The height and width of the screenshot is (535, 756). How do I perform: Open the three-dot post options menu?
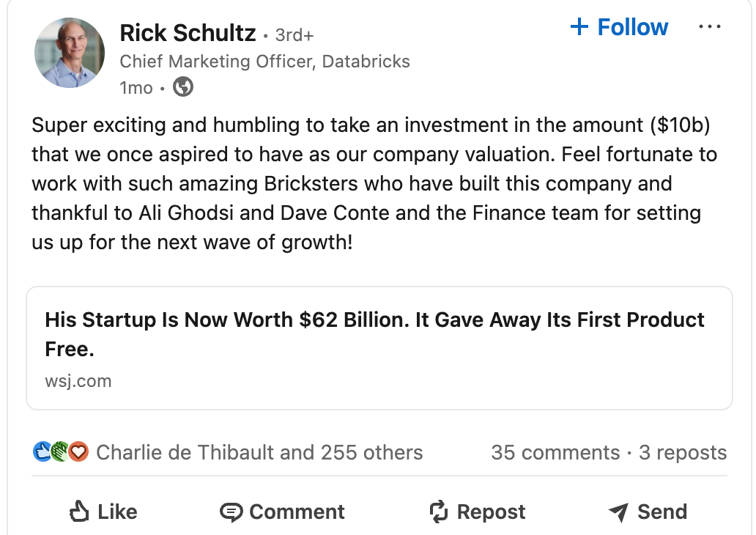[709, 26]
